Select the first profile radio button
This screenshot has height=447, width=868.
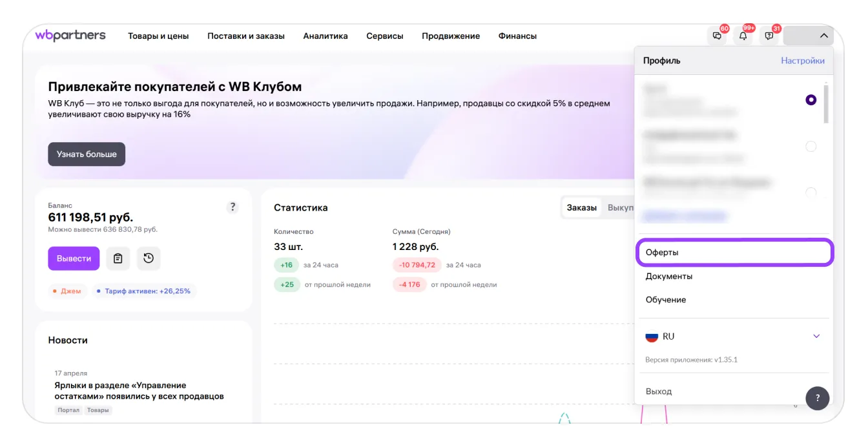[x=811, y=100]
